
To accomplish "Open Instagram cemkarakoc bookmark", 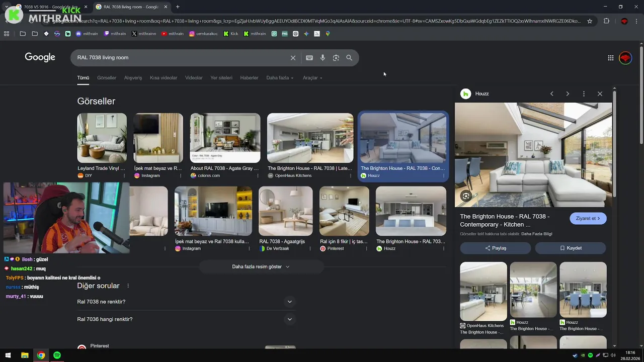I will tap(204, 34).
